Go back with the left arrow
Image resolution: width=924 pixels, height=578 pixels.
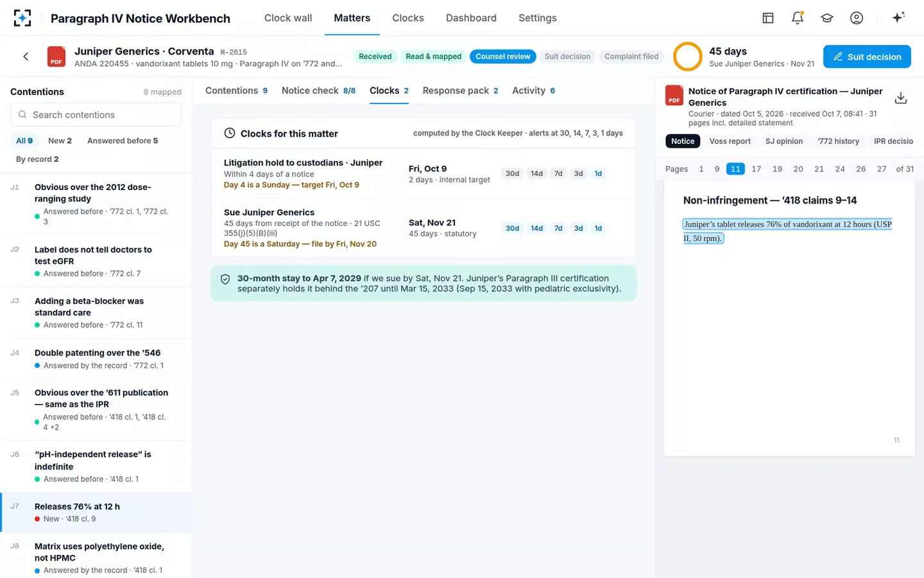pos(26,57)
